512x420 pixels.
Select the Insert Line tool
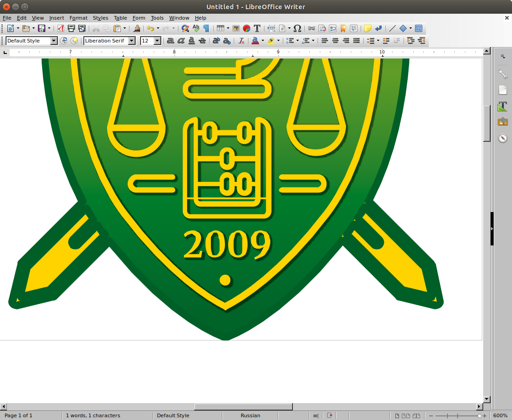393,28
